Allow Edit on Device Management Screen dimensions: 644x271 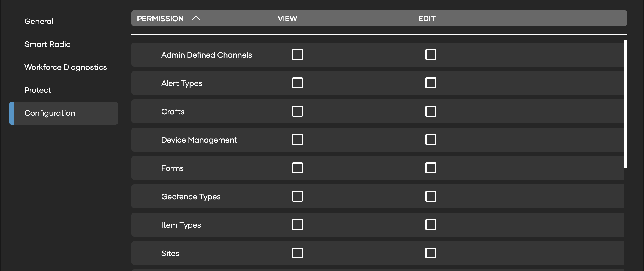click(431, 140)
